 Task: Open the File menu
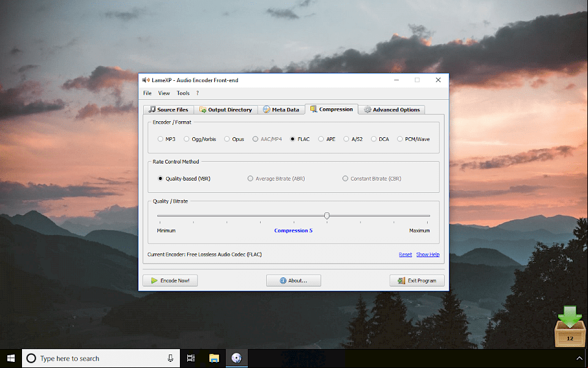coord(147,93)
